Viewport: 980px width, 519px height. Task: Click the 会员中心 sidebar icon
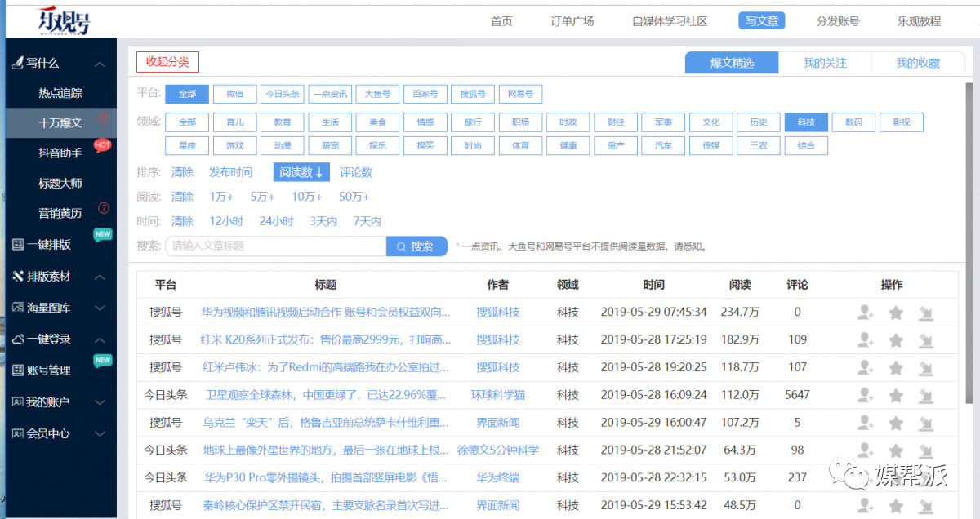click(x=18, y=433)
